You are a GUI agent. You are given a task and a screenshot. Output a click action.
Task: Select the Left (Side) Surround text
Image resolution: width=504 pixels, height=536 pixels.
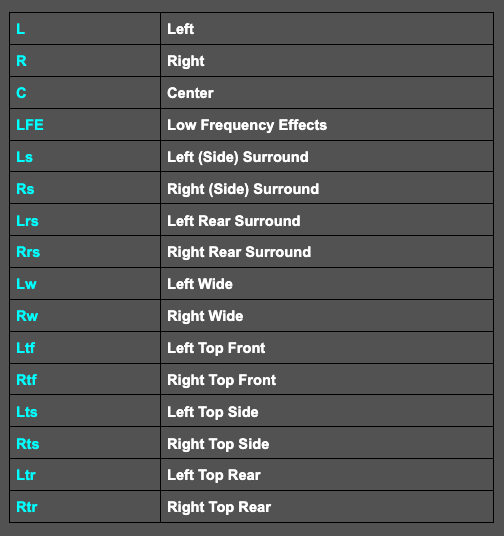click(x=238, y=157)
